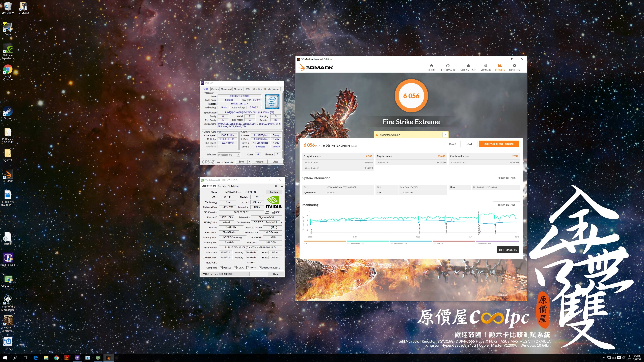Toggle CUDA checkbox in GPU-Z
644x362 pixels.
(235, 268)
